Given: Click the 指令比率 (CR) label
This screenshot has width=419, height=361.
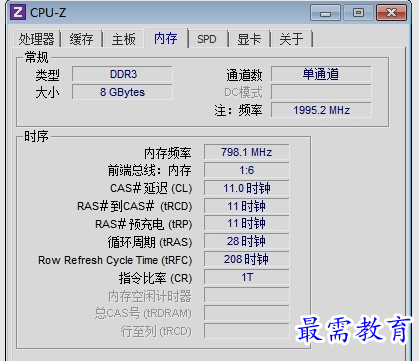Looking at the screenshot, I should point(156,278).
